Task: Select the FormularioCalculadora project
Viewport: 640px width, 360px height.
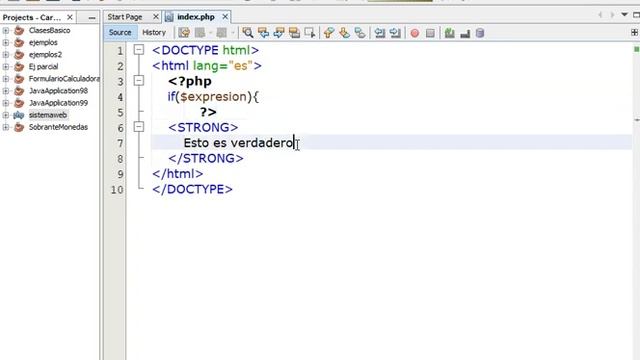Action: 64,79
